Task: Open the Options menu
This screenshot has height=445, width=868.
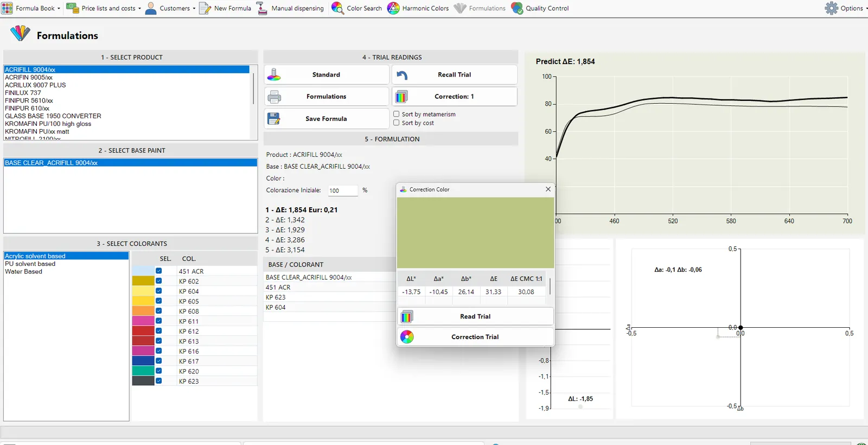Action: [845, 8]
